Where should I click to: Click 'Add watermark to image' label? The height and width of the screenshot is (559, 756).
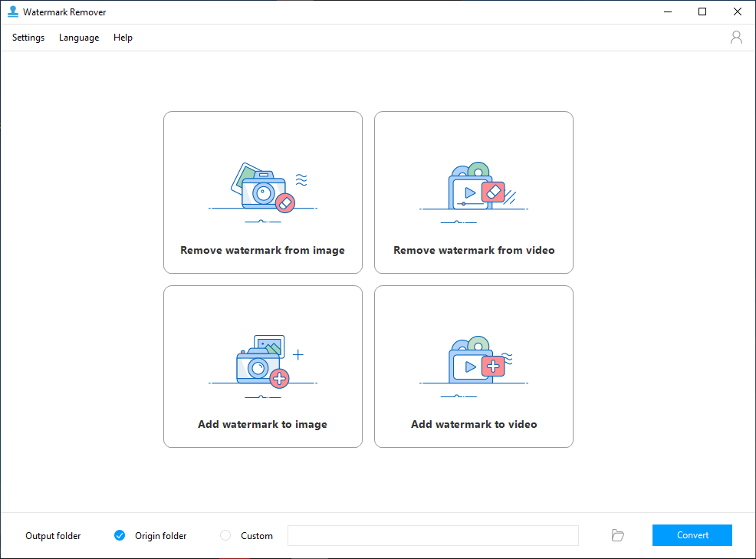[263, 425]
